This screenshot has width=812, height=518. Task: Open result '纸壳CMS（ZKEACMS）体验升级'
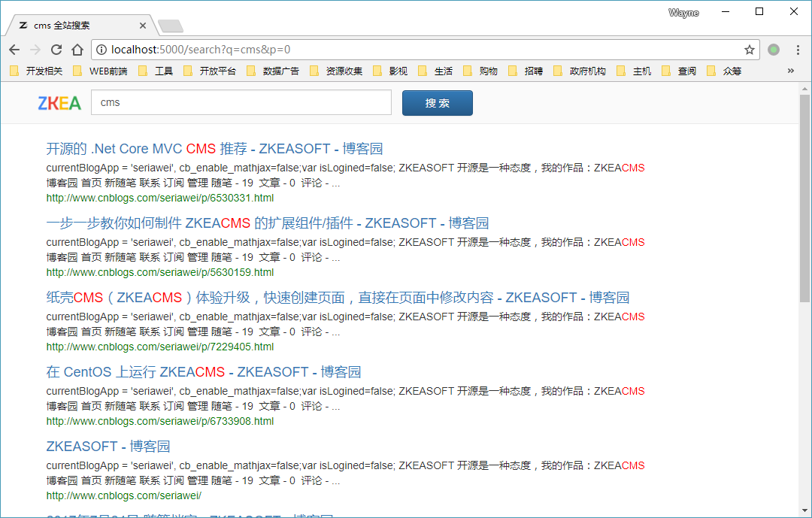(x=338, y=297)
